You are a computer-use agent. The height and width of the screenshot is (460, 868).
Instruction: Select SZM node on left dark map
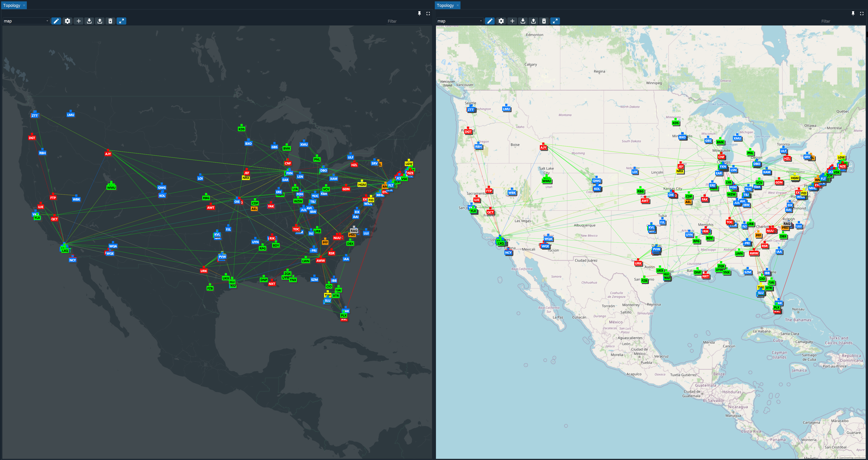click(x=314, y=279)
